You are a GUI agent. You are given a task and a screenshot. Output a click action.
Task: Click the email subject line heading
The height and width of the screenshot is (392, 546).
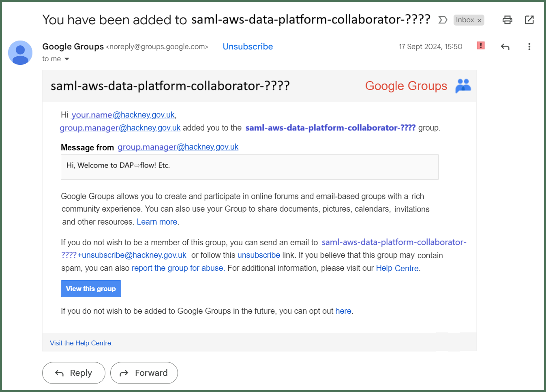[x=236, y=19]
